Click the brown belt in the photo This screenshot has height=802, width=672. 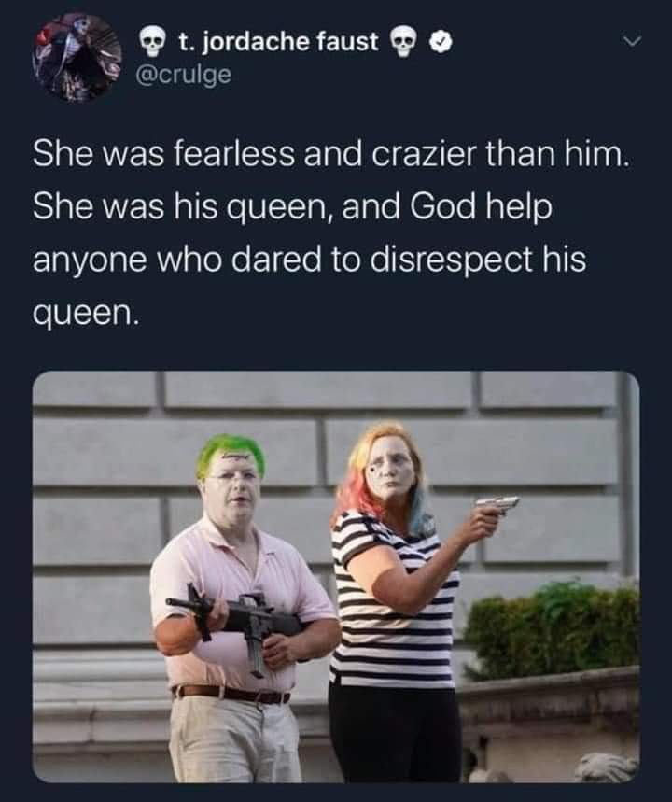[231, 694]
